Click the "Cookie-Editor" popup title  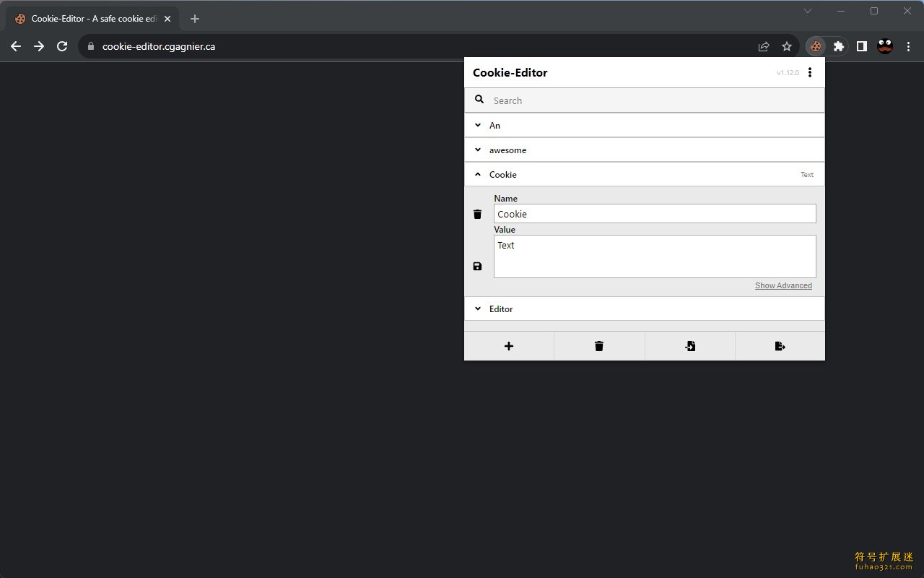click(510, 72)
